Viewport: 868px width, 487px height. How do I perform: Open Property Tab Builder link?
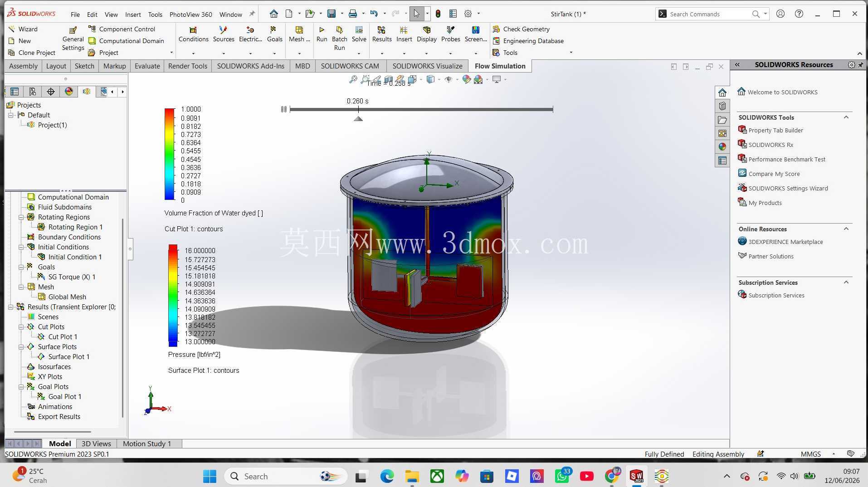pos(775,130)
